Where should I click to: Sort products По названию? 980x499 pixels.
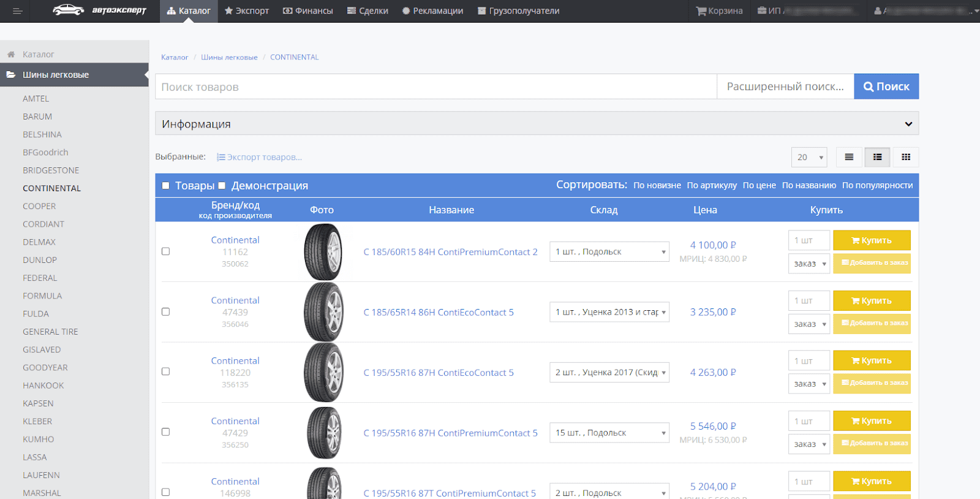coord(809,186)
